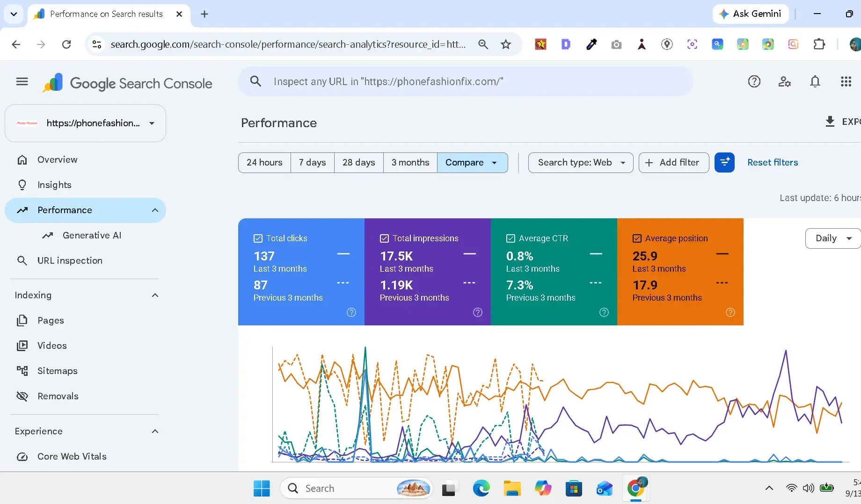The width and height of the screenshot is (861, 504).
Task: Collapse the Experience section
Action: point(155,432)
